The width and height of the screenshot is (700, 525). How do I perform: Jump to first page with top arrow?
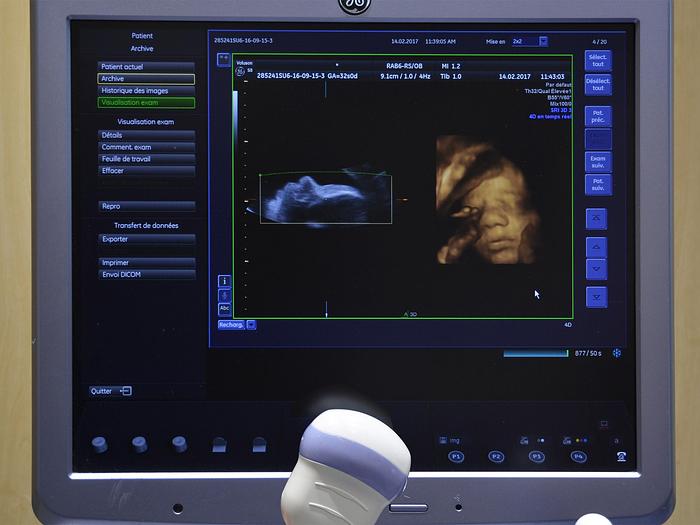pos(596,218)
